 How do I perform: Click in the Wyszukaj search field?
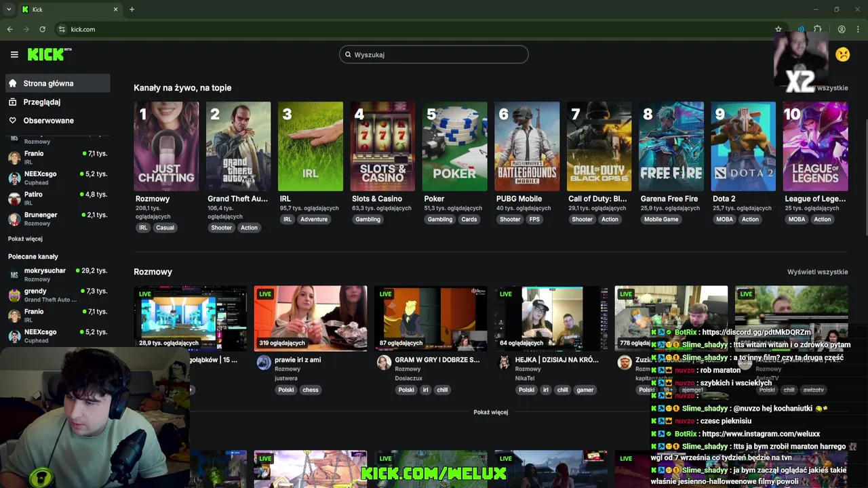[434, 54]
